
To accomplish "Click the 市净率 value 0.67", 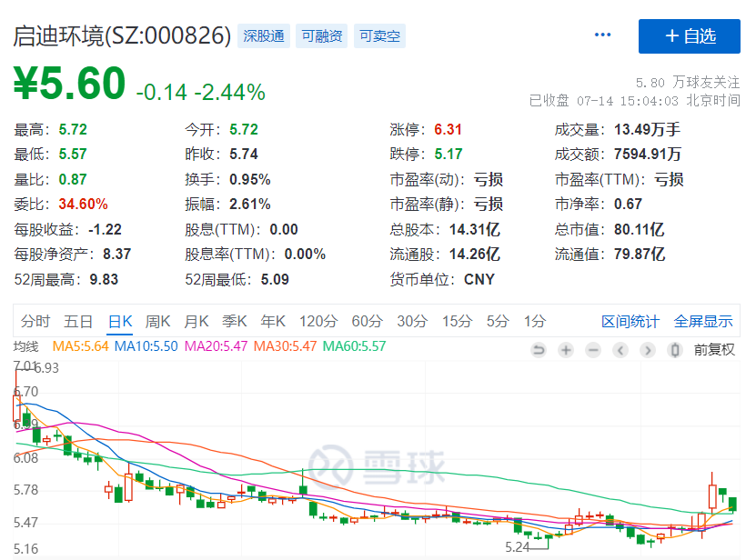I will click(x=628, y=204).
